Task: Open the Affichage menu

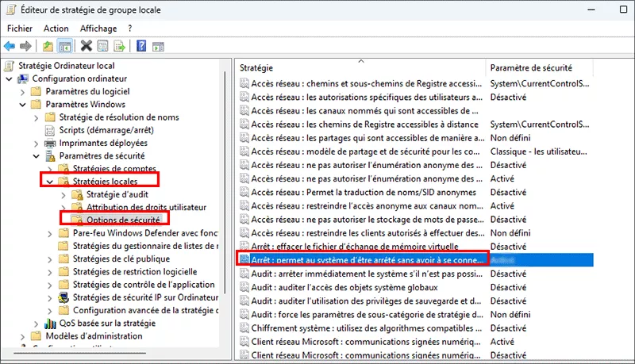Action: click(x=98, y=29)
